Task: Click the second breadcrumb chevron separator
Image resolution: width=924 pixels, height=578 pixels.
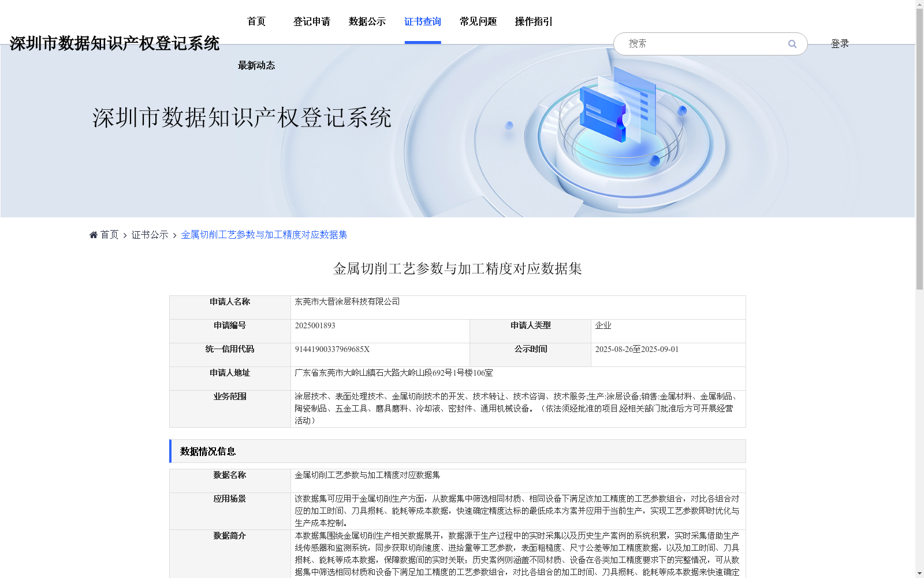Action: click(x=174, y=235)
